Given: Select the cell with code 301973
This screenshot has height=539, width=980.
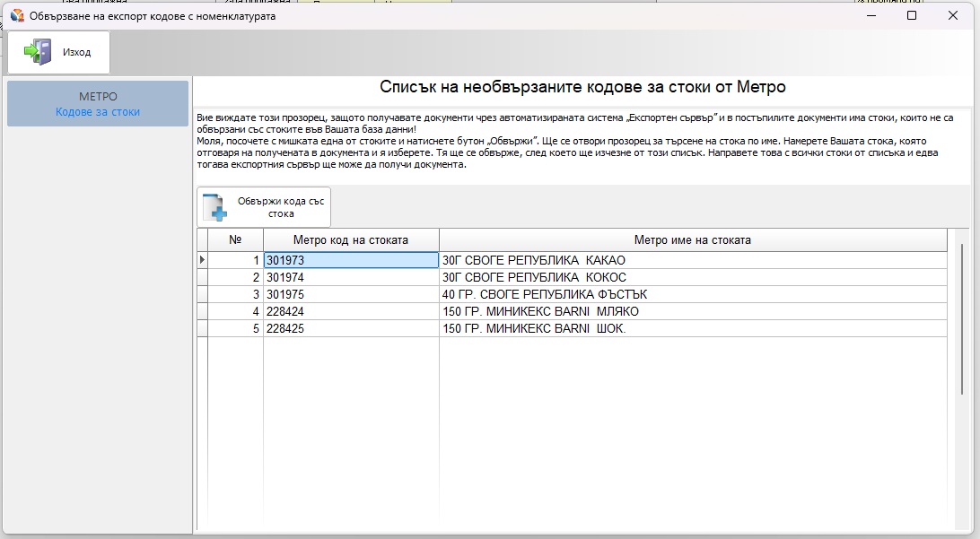Looking at the screenshot, I should coord(350,260).
